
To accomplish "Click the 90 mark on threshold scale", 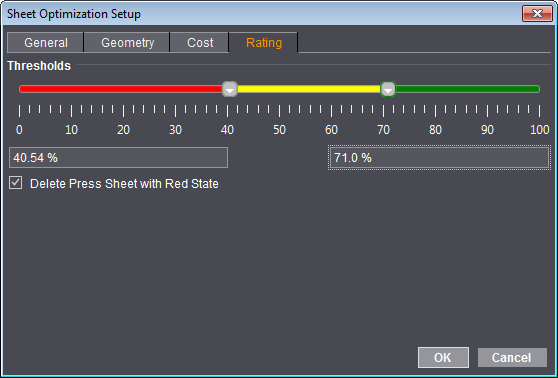I will click(x=487, y=130).
